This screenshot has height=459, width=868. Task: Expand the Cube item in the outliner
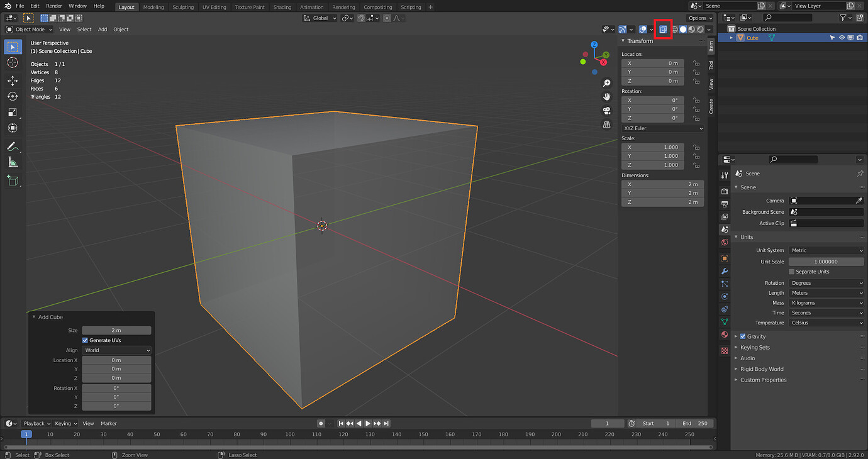[732, 38]
